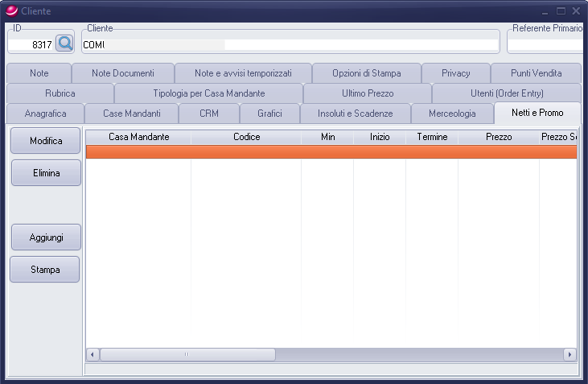Screen dimensions: 588x384
Task: Switch to the Case Mandanti tab
Action: [x=131, y=114]
